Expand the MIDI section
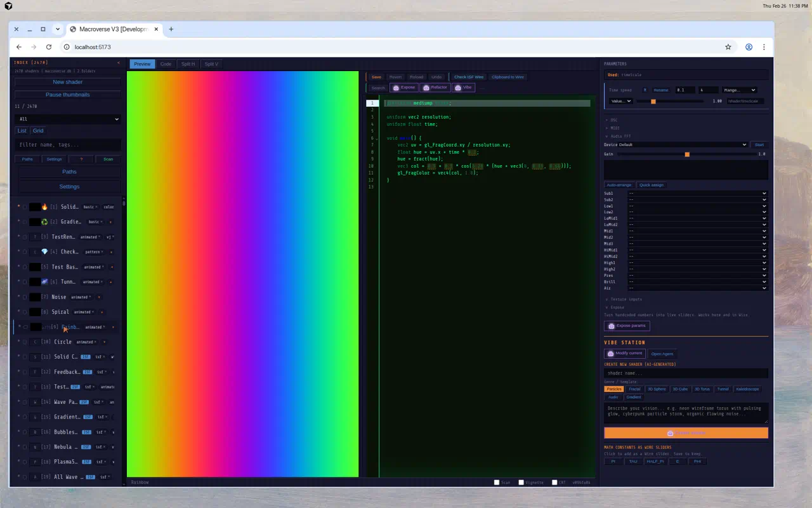Image resolution: width=812 pixels, height=508 pixels. pos(613,128)
